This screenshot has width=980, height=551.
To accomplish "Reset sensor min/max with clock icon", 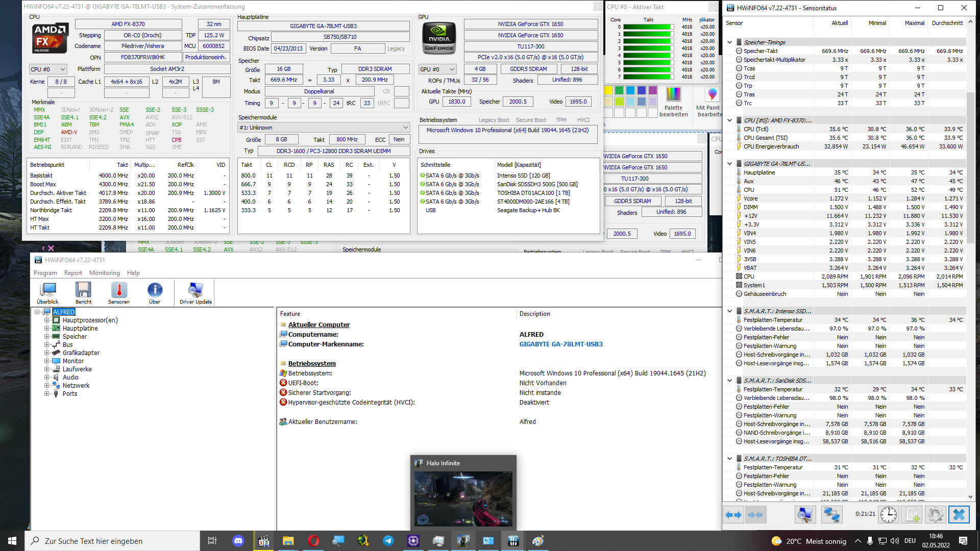I will pyautogui.click(x=888, y=515).
